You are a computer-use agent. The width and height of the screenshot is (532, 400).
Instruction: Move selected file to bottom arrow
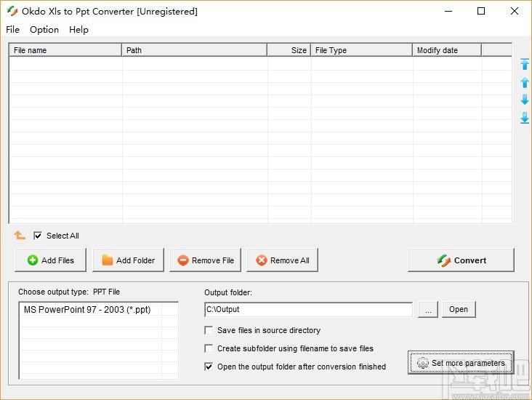(525, 118)
